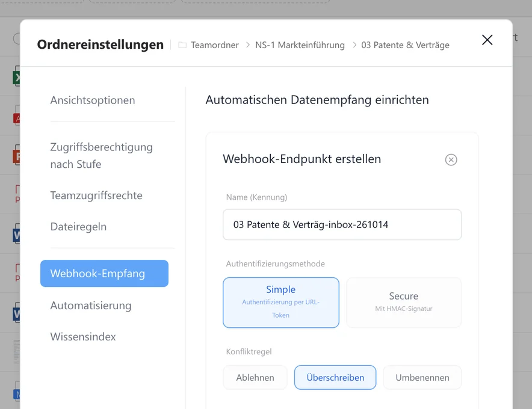Close the Ordnereinstellungen dialog
Viewport: 532px width, 409px height.
pyautogui.click(x=487, y=40)
